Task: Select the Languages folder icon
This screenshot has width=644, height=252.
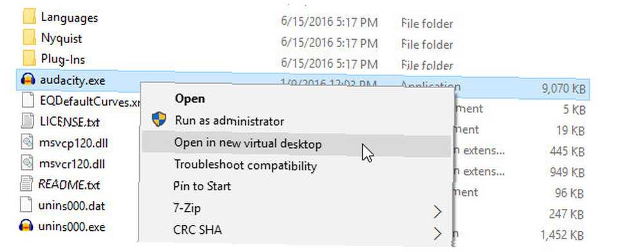Action: coord(28,17)
